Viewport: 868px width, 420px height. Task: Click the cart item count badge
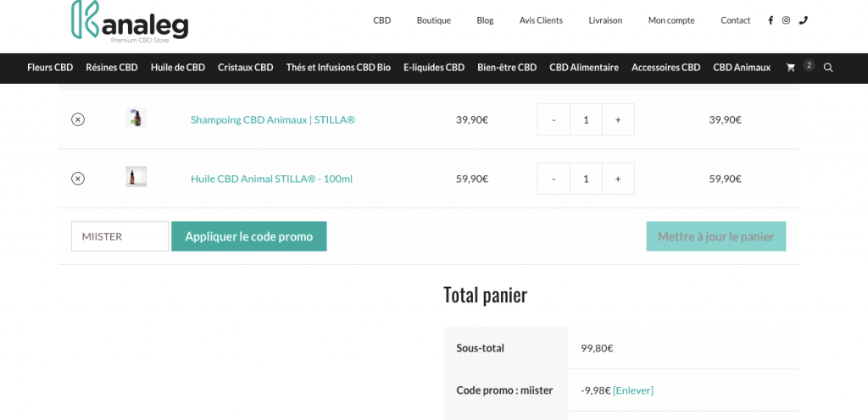810,65
